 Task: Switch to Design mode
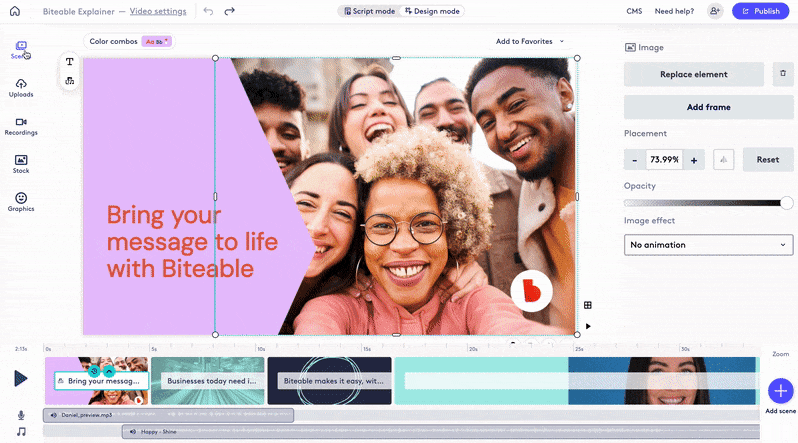click(430, 11)
